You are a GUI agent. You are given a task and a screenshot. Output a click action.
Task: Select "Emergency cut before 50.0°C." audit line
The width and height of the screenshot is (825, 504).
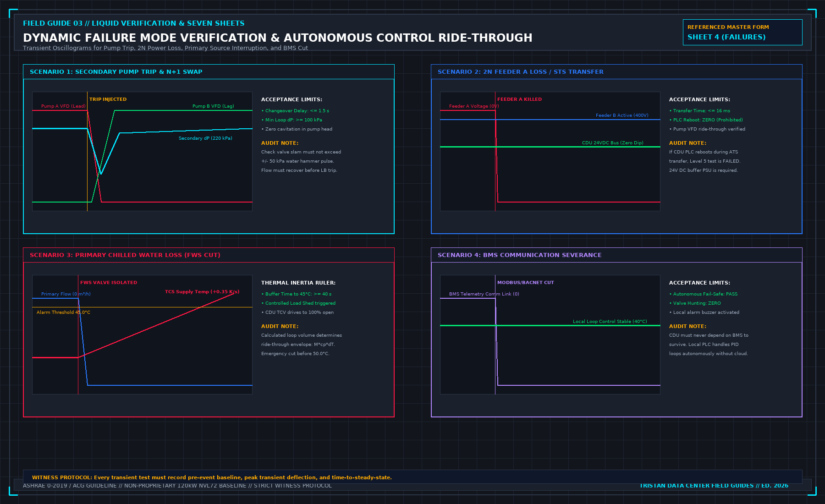click(295, 354)
